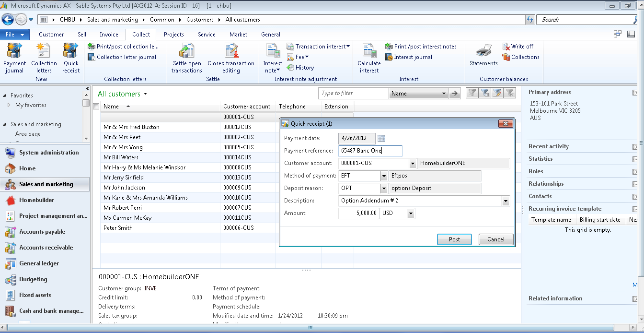
Task: Open Method of payment dropdown
Action: click(x=384, y=176)
